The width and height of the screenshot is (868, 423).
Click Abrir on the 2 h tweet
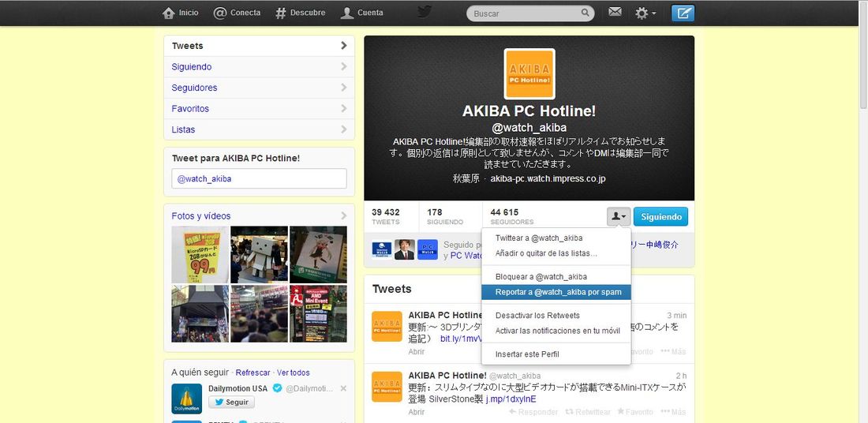pyautogui.click(x=417, y=413)
